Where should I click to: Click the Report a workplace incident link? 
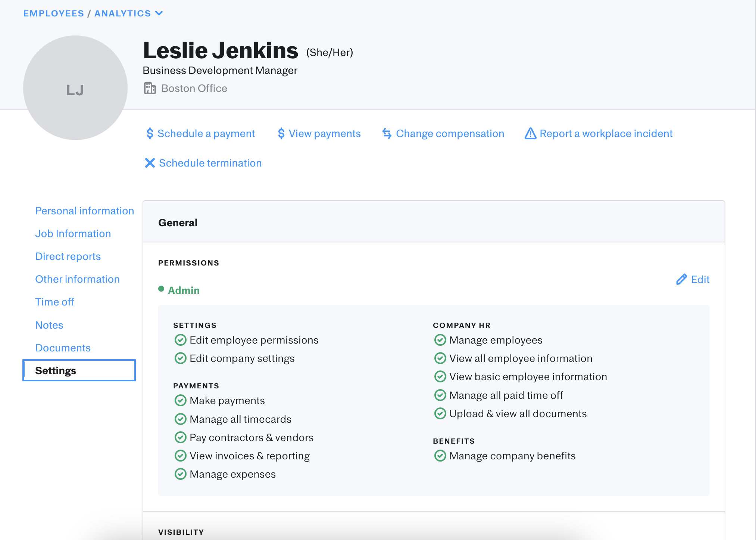pyautogui.click(x=606, y=133)
